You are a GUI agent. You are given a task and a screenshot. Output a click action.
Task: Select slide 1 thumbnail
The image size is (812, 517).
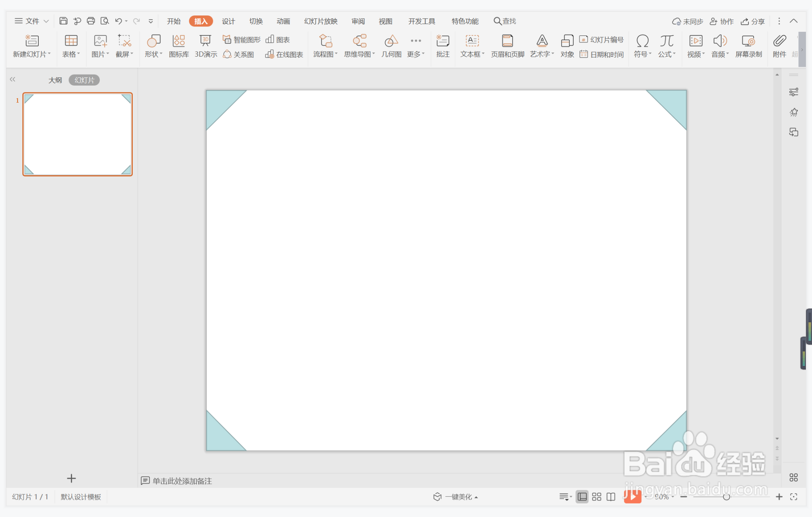[77, 134]
